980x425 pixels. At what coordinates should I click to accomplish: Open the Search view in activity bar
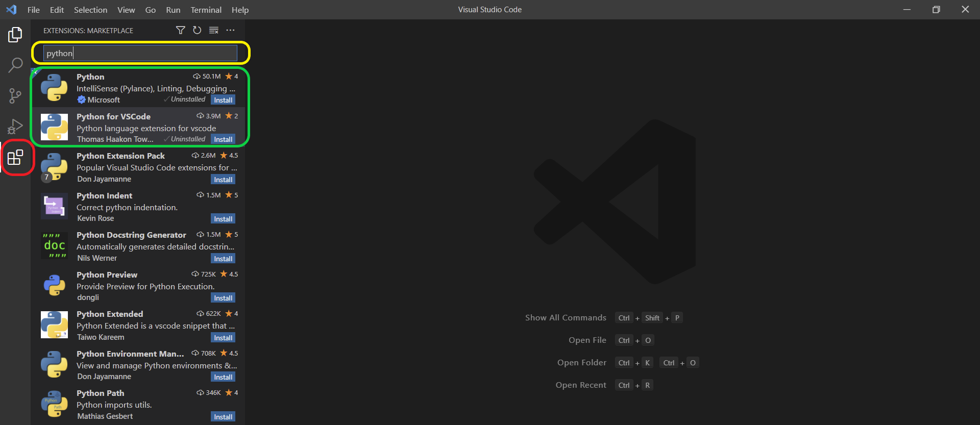pos(15,65)
